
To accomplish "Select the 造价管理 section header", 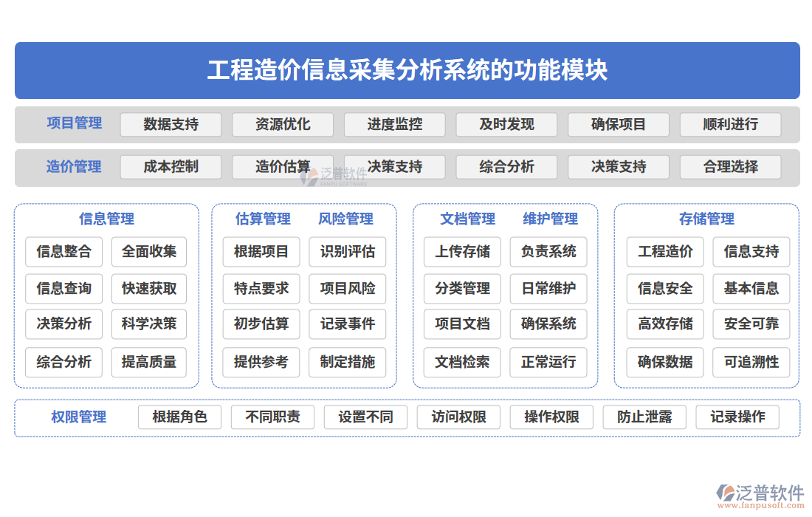I will [74, 167].
